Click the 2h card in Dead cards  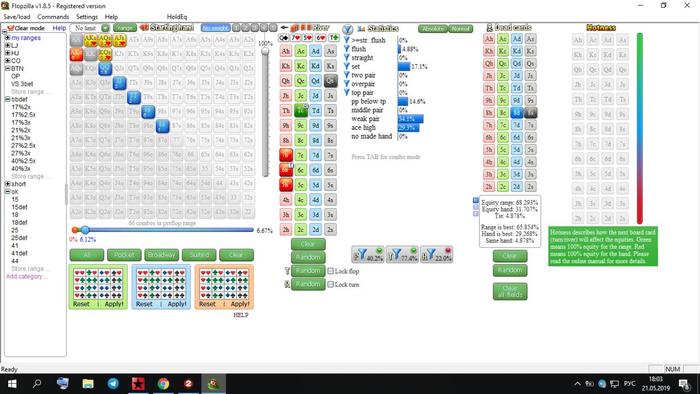[x=489, y=187]
